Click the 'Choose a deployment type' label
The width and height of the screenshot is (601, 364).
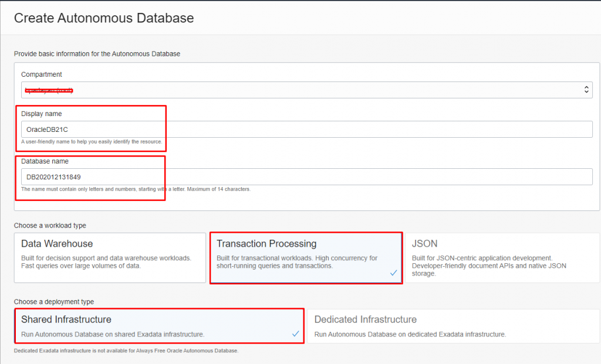[54, 302]
